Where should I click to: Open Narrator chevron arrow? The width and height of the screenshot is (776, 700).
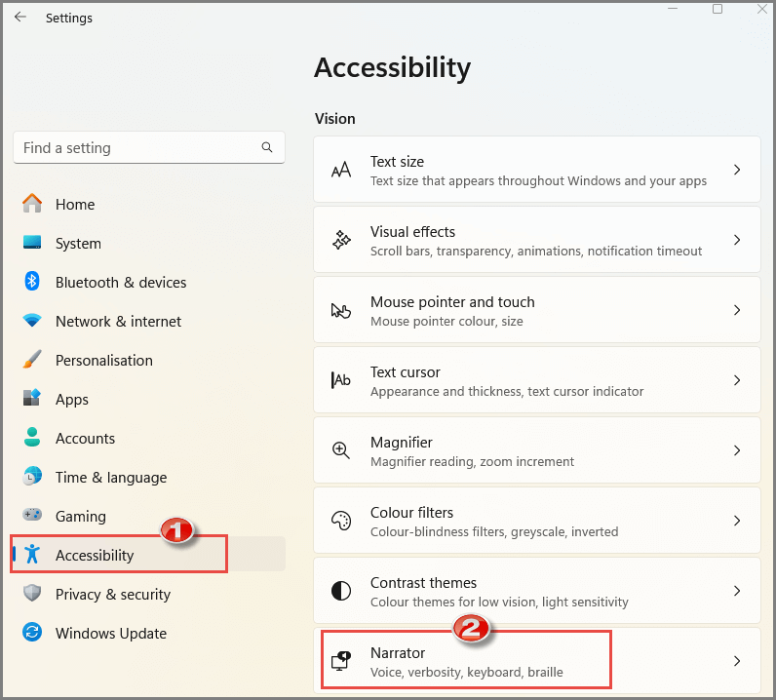tap(737, 661)
